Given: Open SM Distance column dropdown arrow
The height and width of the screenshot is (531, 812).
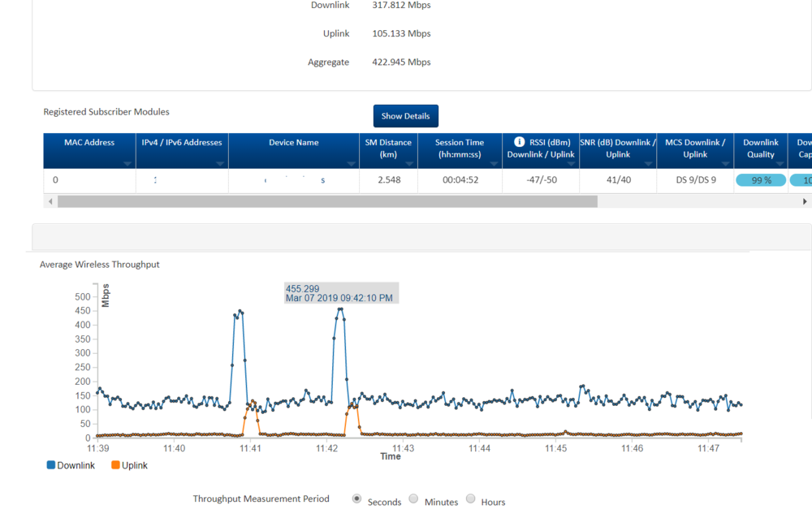Looking at the screenshot, I should [409, 163].
